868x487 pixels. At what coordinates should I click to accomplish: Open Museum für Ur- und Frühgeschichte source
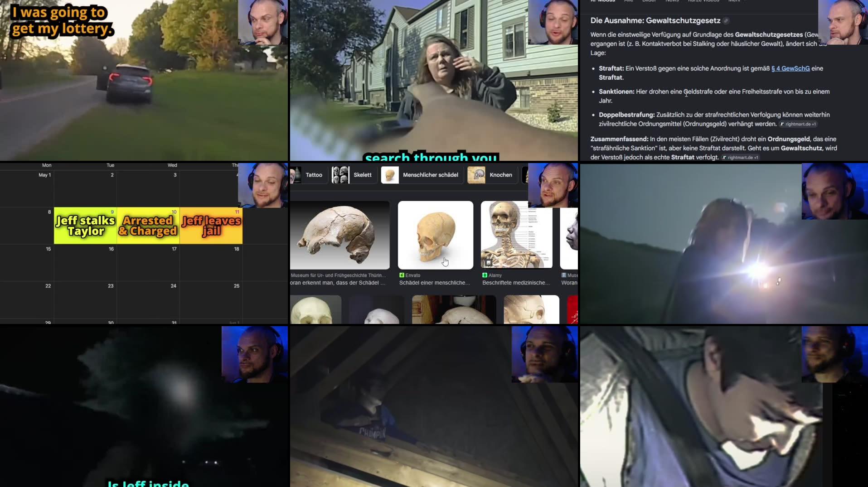pos(338,275)
